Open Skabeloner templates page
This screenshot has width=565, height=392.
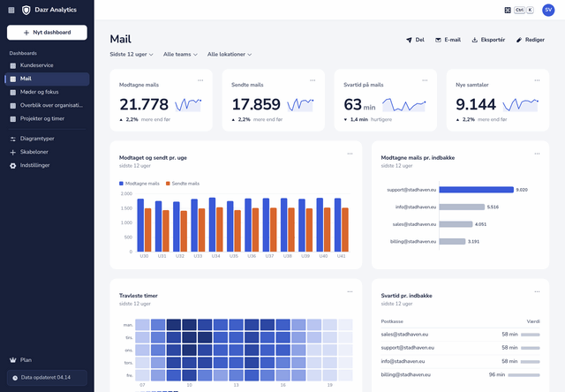click(x=47, y=152)
